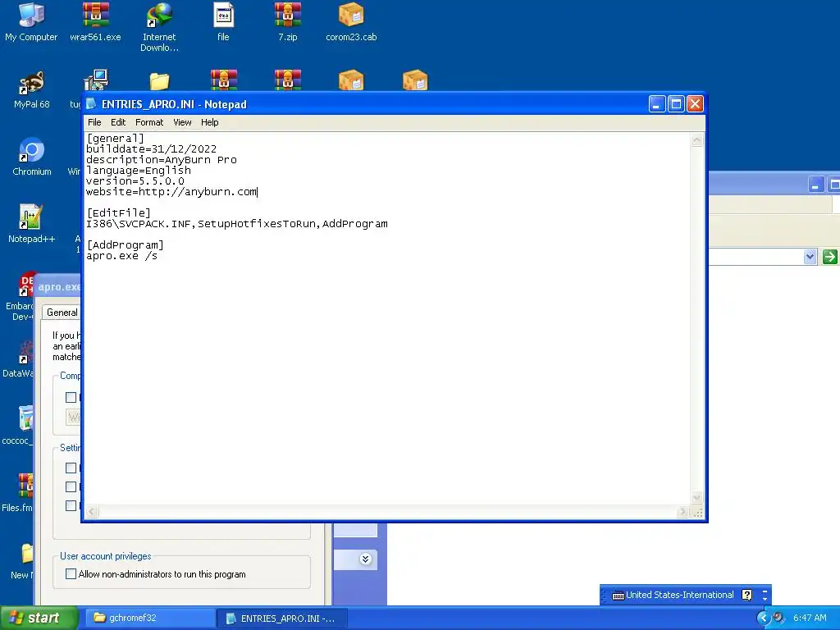Open the Start menu
Viewport: 840px width, 630px height.
pyautogui.click(x=39, y=619)
